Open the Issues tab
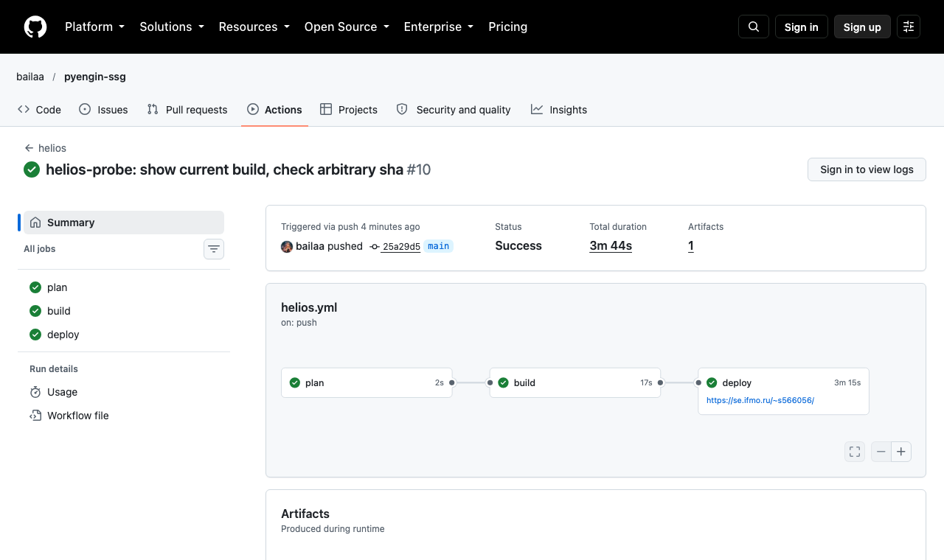This screenshot has height=560, width=944. point(103,110)
